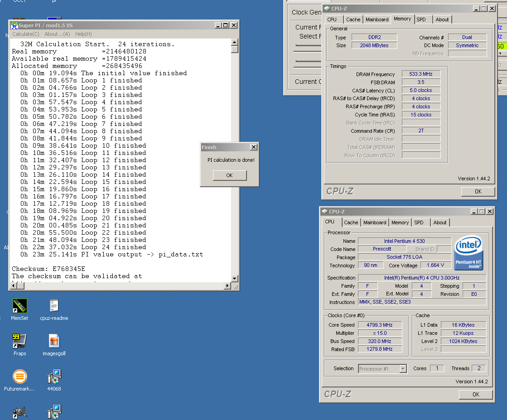Click the Multiplier x 15.0 field
507x420 pixels.
coord(380,333)
